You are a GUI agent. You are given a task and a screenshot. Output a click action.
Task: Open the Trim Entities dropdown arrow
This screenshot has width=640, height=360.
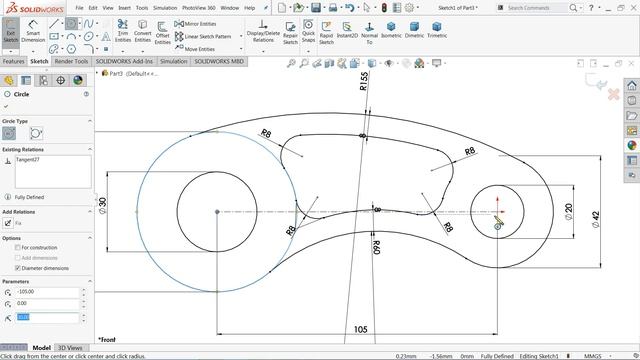coord(123,51)
